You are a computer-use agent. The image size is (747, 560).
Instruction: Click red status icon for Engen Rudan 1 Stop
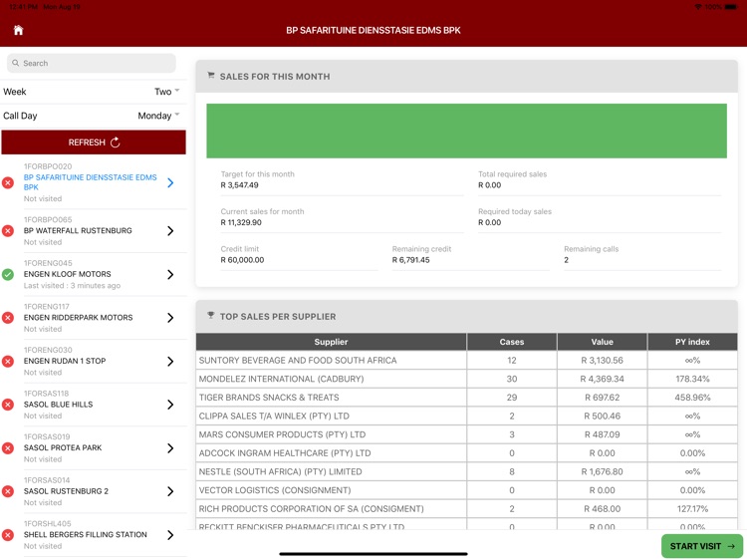8,362
